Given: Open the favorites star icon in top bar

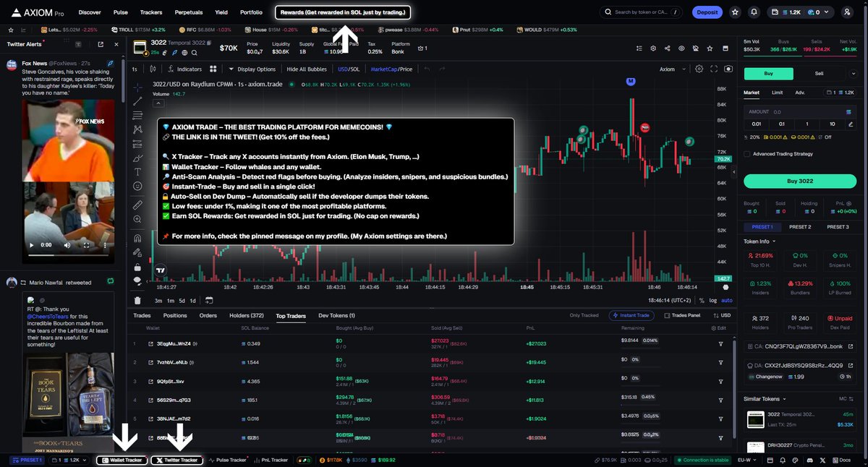Looking at the screenshot, I should [735, 12].
